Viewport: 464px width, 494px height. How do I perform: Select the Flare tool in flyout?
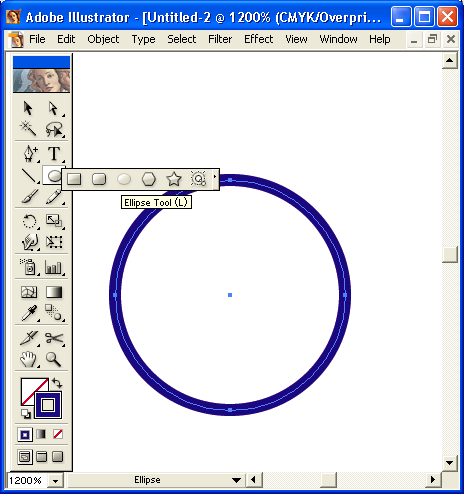(x=198, y=179)
